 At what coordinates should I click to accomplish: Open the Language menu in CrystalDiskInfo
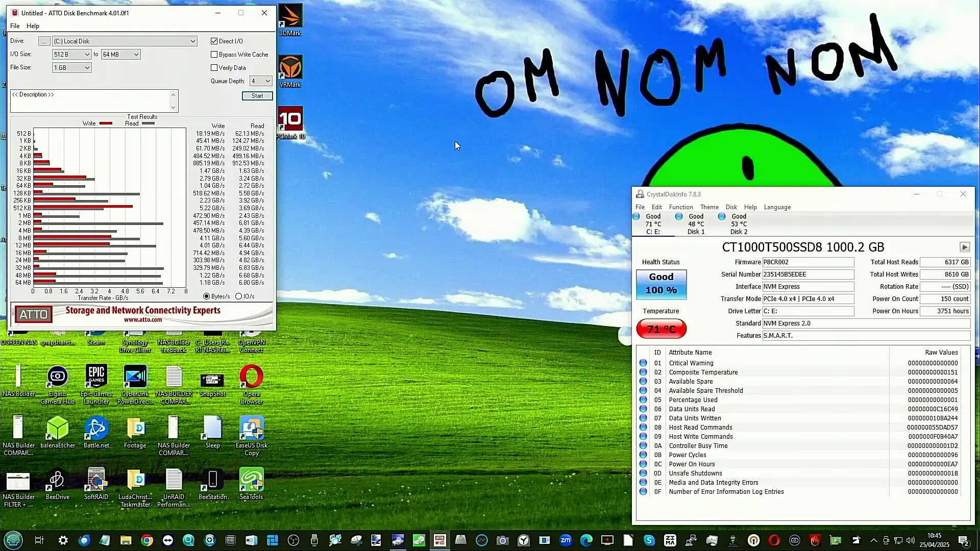point(777,207)
